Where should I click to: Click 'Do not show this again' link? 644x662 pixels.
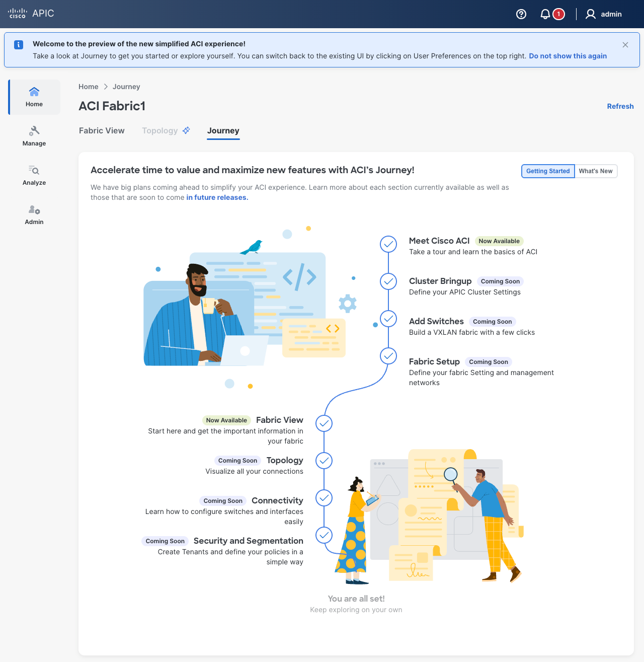pyautogui.click(x=568, y=56)
